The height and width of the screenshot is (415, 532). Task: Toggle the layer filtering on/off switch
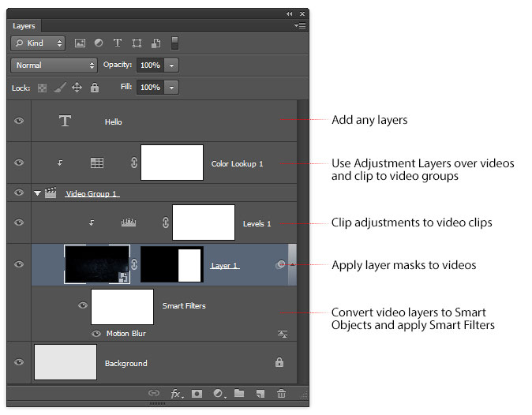point(175,43)
